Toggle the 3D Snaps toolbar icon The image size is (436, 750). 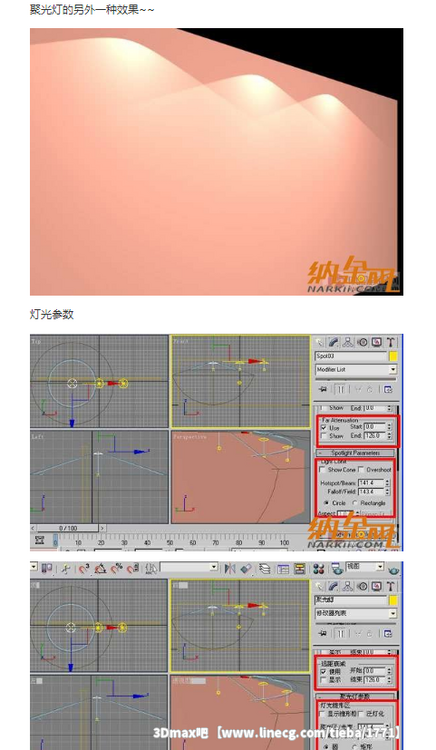(84, 568)
